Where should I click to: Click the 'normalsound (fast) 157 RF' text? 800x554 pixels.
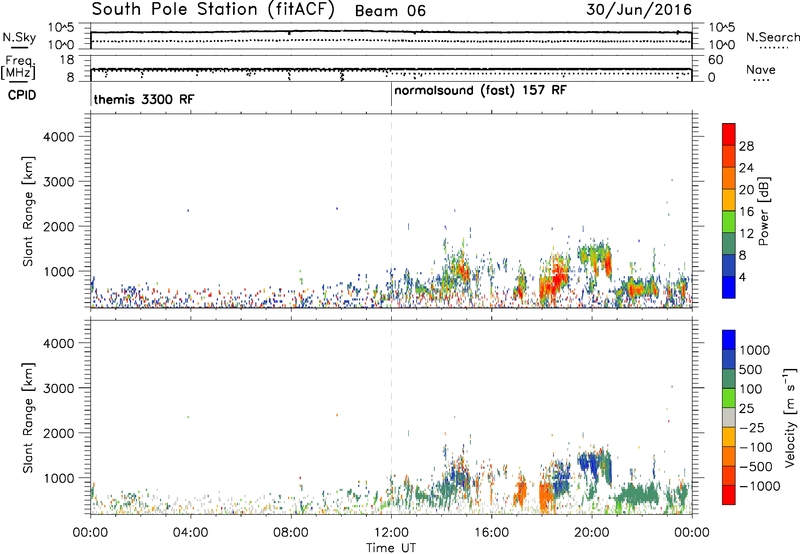[x=480, y=91]
